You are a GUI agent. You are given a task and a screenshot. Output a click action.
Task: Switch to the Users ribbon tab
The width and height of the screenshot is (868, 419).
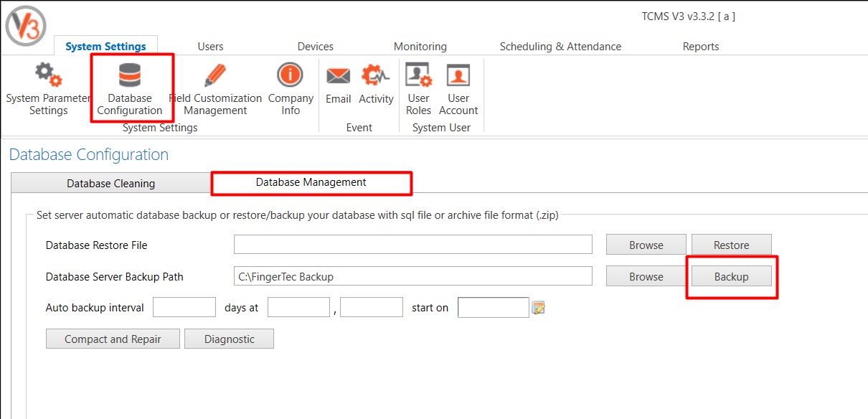pos(210,46)
